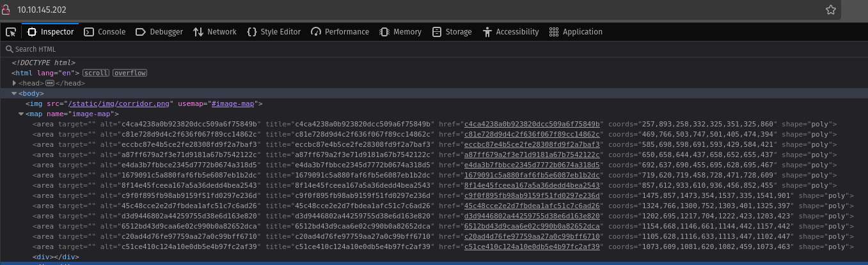Collapse the map image-map node

click(x=21, y=114)
